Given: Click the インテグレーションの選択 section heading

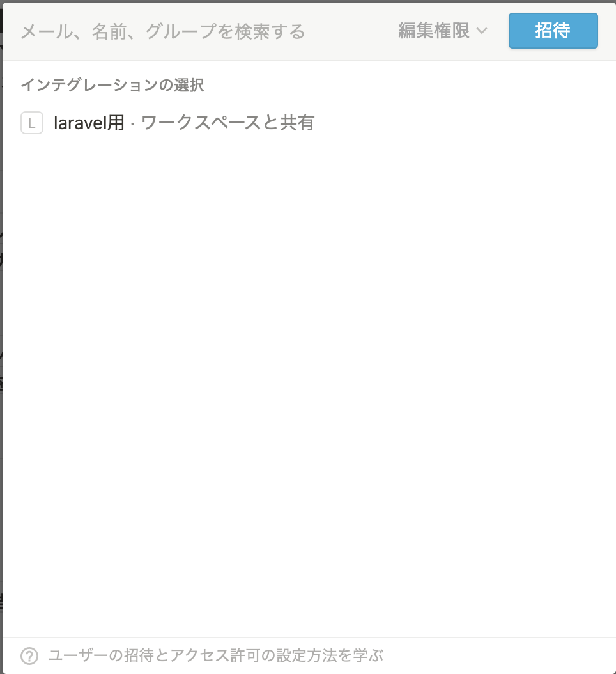Looking at the screenshot, I should tap(112, 85).
